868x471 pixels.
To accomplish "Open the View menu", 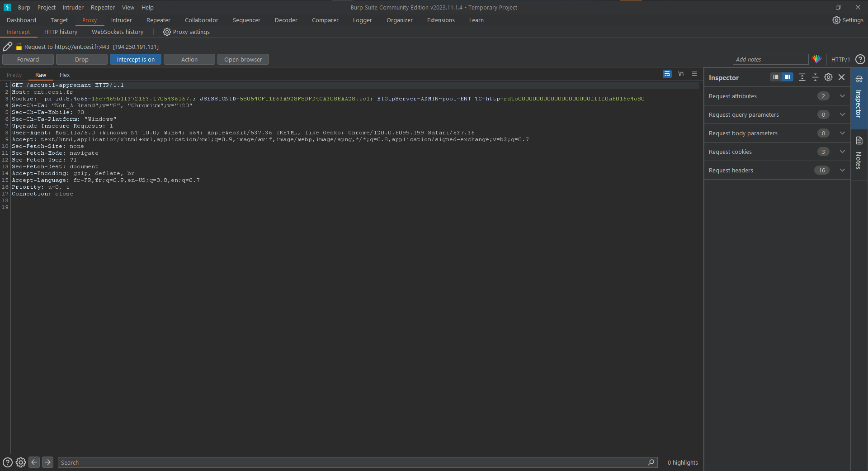I will [x=128, y=8].
